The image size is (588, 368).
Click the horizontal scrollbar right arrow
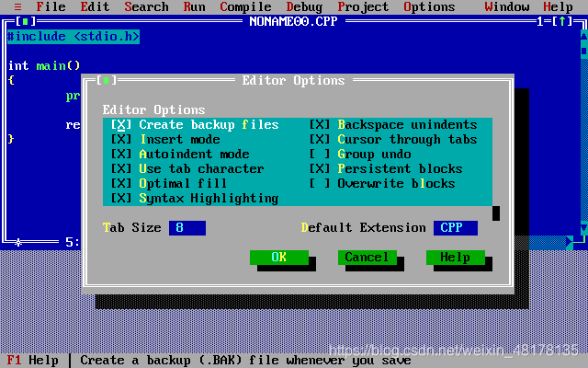[570, 242]
